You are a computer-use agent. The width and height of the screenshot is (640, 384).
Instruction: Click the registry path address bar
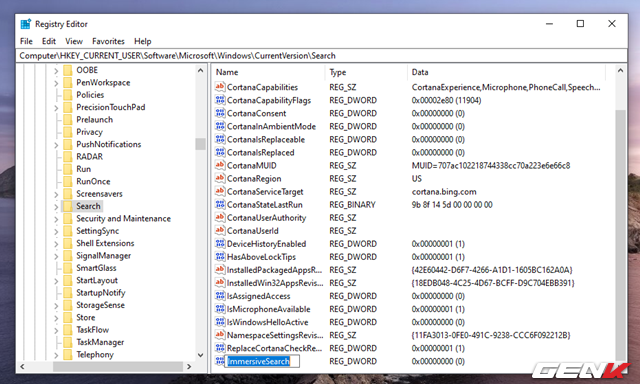tap(322, 55)
